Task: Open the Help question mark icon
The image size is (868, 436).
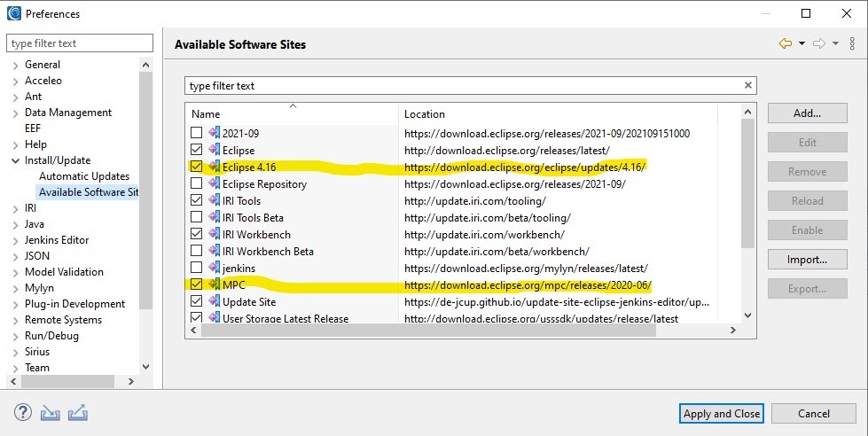Action: point(23,412)
